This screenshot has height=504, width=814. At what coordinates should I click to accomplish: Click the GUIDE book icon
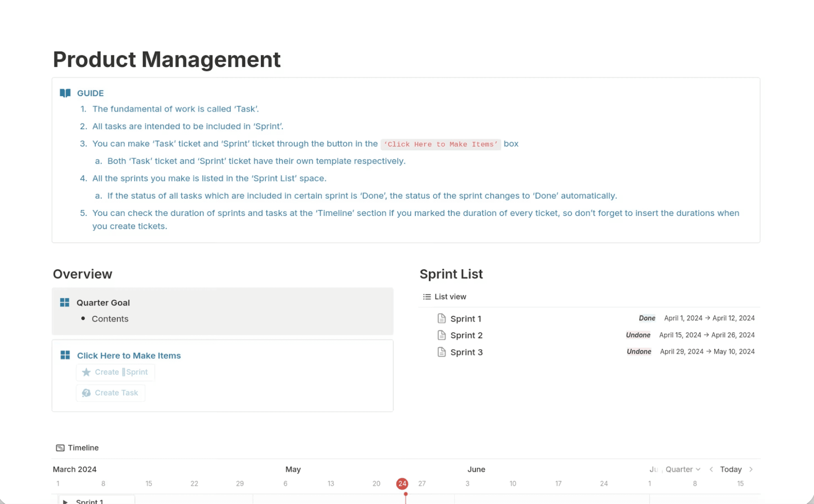click(x=65, y=93)
